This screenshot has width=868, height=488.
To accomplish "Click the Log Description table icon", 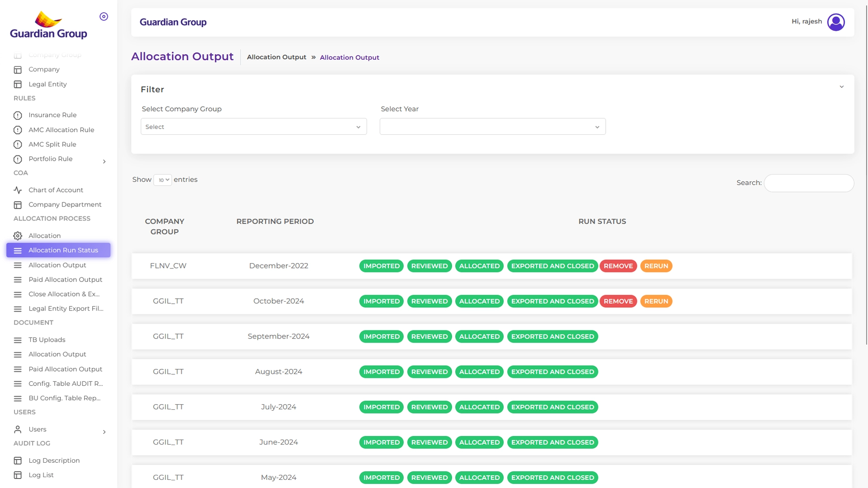I will [x=18, y=460].
